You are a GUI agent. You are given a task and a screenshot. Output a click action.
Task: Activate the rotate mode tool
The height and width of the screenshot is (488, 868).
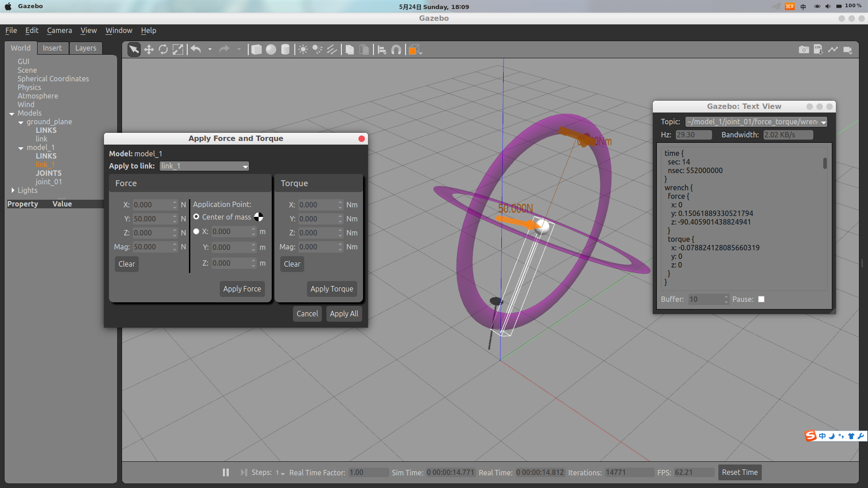163,50
